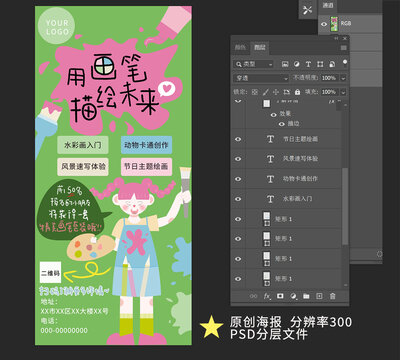Open the 不透明度 opacity dropdown arrow
Viewport: 400px width, 360px height.
(x=343, y=78)
